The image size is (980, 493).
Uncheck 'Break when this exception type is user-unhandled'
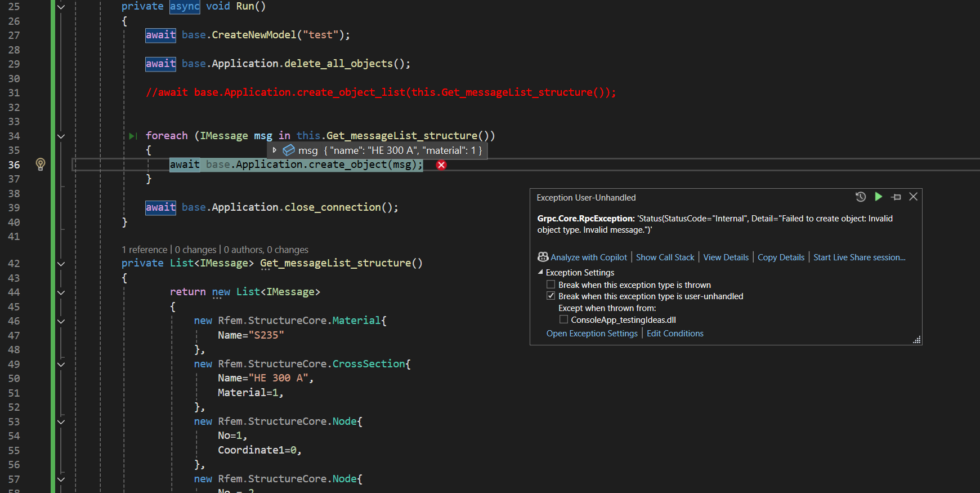551,296
